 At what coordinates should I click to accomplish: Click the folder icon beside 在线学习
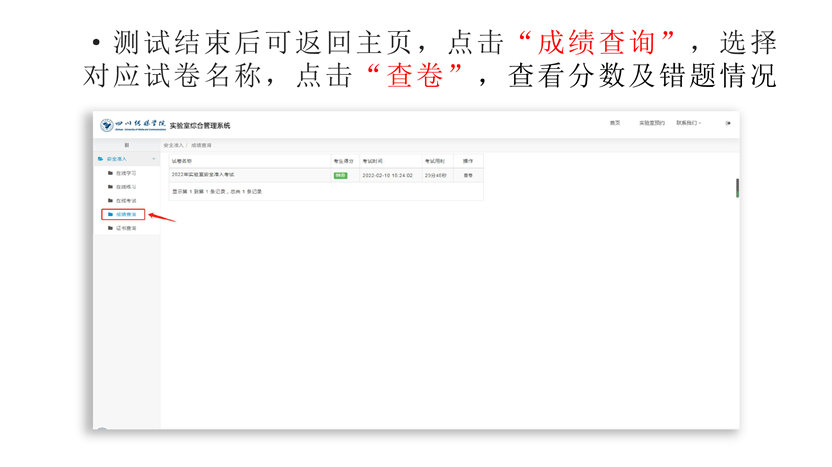[111, 173]
